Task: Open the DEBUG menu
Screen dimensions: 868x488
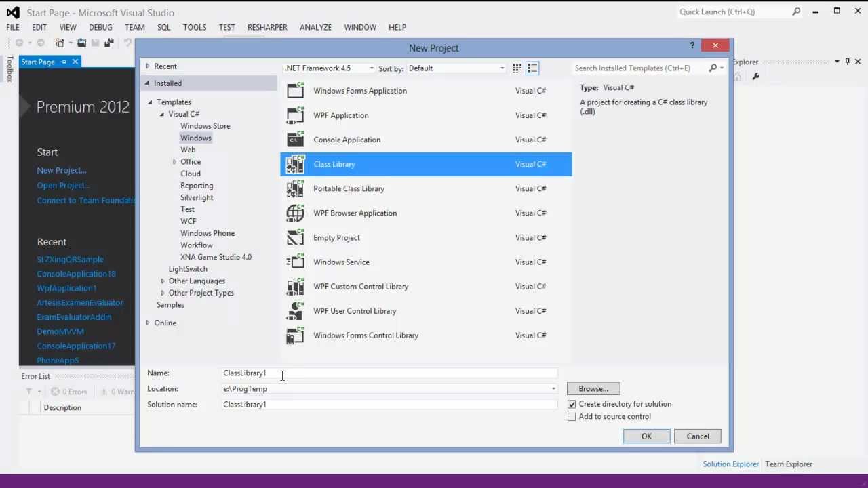Action: (100, 27)
